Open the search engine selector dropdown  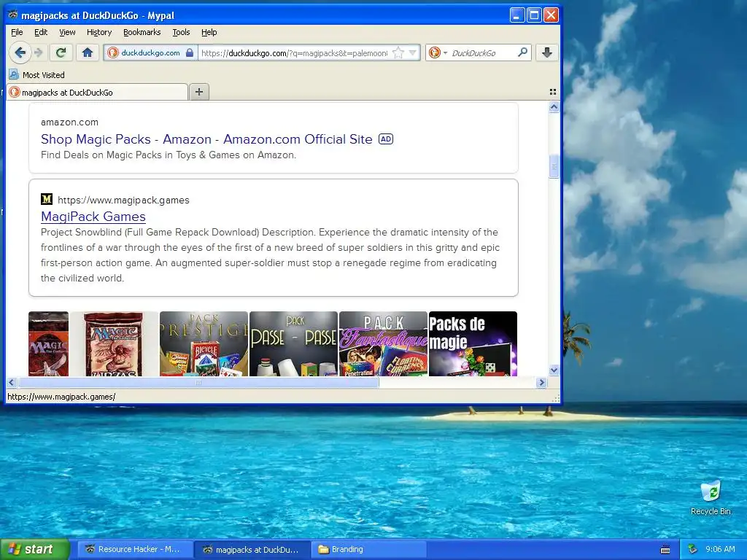pyautogui.click(x=438, y=52)
